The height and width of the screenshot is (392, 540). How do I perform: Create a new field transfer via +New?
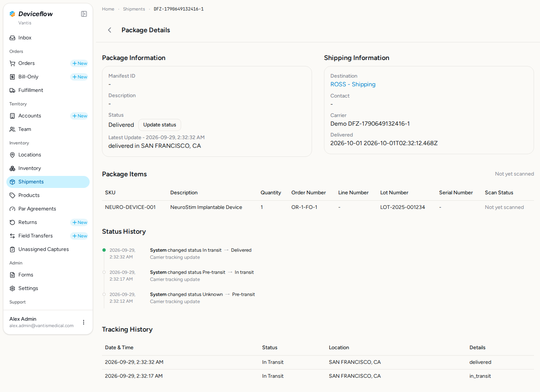click(79, 236)
